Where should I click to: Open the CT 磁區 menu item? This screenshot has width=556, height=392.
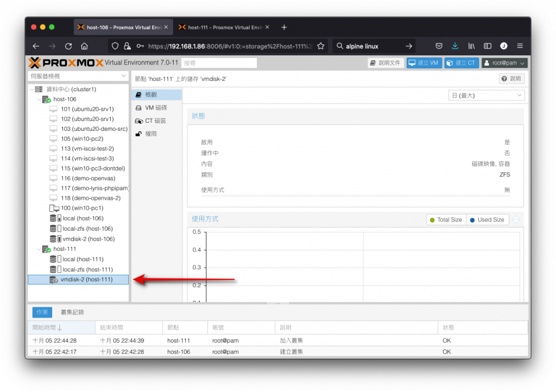[157, 121]
